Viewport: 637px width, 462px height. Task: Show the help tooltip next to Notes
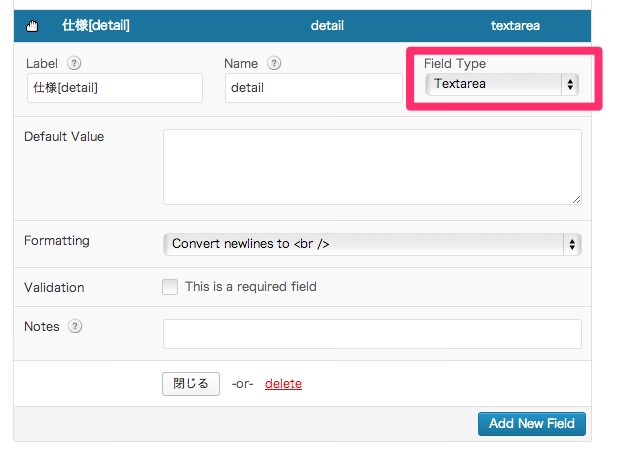(75, 326)
